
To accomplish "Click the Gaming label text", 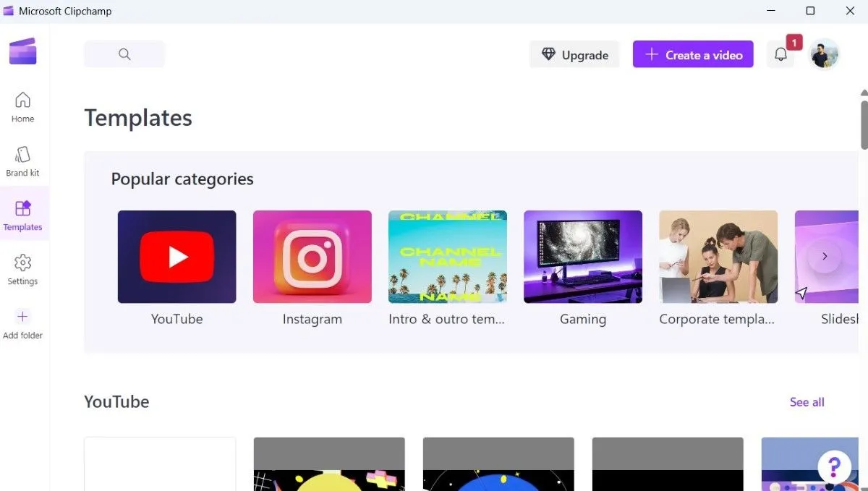I will click(x=582, y=319).
